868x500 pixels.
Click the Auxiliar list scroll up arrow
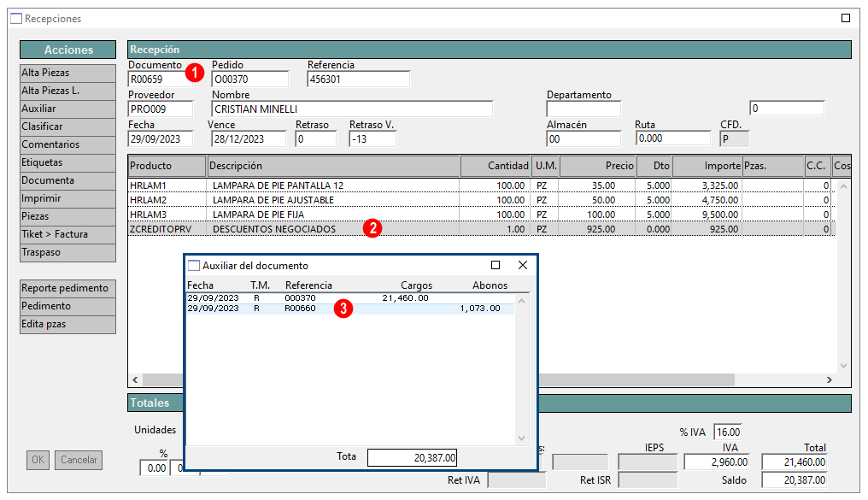pyautogui.click(x=521, y=301)
